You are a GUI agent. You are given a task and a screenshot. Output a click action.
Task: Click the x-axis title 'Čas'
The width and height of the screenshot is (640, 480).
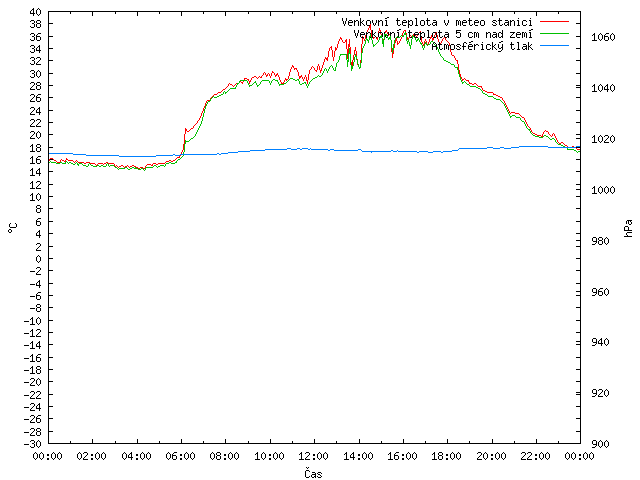pyautogui.click(x=313, y=473)
